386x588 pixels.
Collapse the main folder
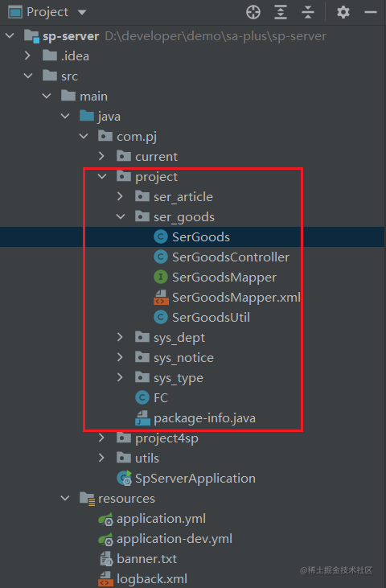pos(47,96)
